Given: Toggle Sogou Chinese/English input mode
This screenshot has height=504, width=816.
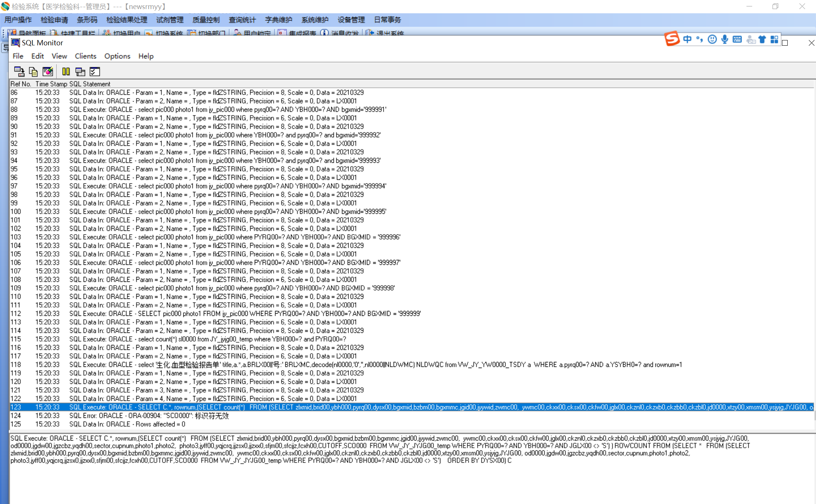Looking at the screenshot, I should 687,39.
